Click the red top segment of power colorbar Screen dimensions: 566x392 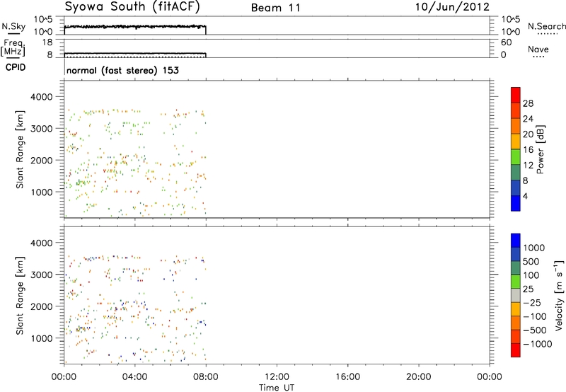coord(516,95)
